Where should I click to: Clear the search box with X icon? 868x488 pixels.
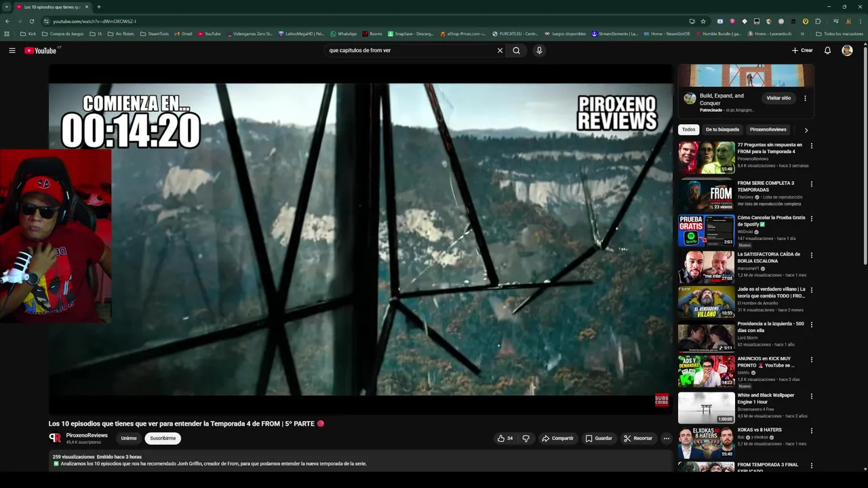[500, 50]
